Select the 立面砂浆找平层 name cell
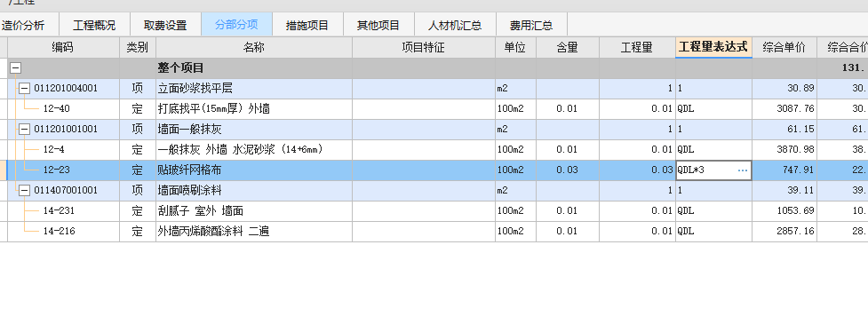Screen dimensions: 868x324 tap(253, 89)
